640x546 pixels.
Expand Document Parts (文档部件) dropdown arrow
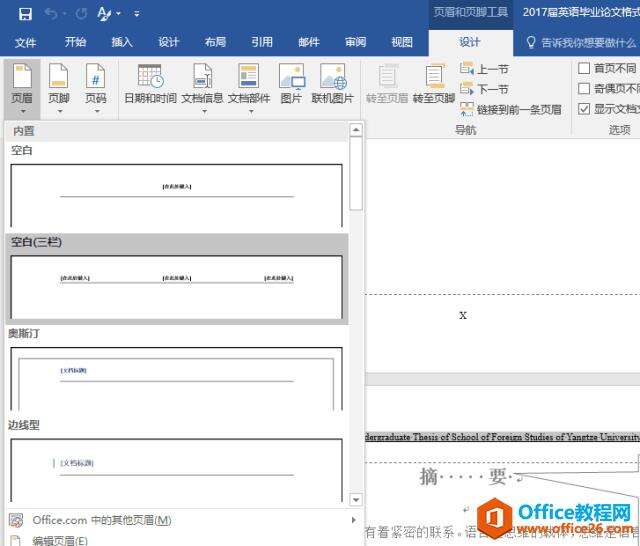point(251,111)
